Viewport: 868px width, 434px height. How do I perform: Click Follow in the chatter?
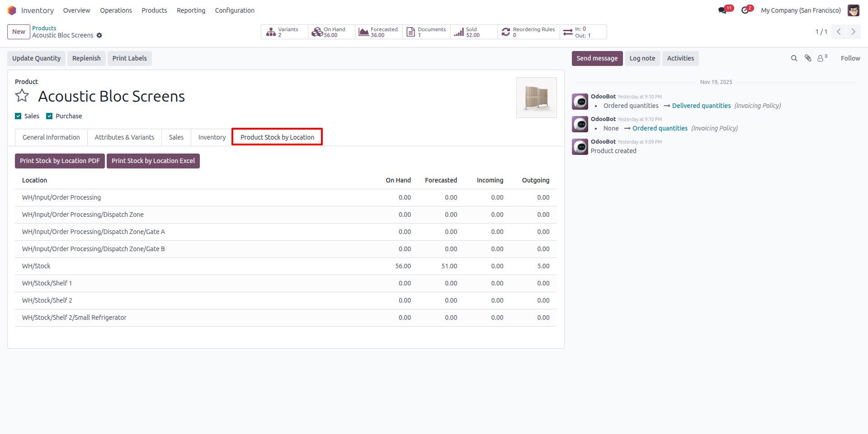click(x=850, y=58)
